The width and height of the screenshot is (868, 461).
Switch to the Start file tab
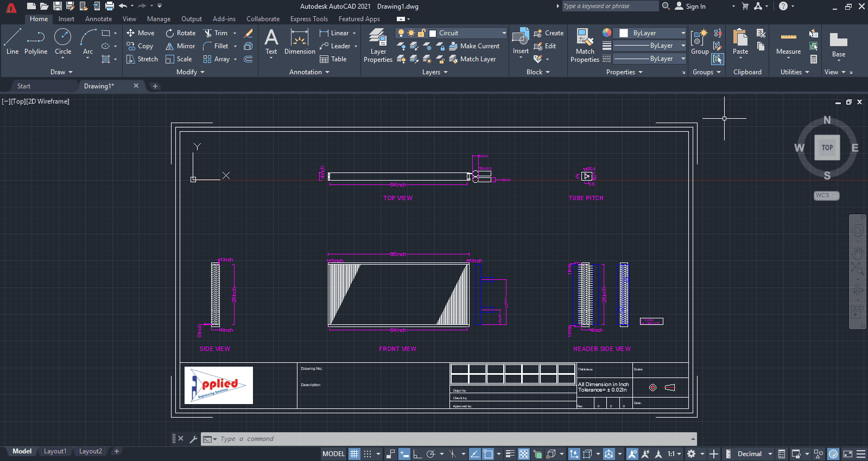[x=24, y=86]
